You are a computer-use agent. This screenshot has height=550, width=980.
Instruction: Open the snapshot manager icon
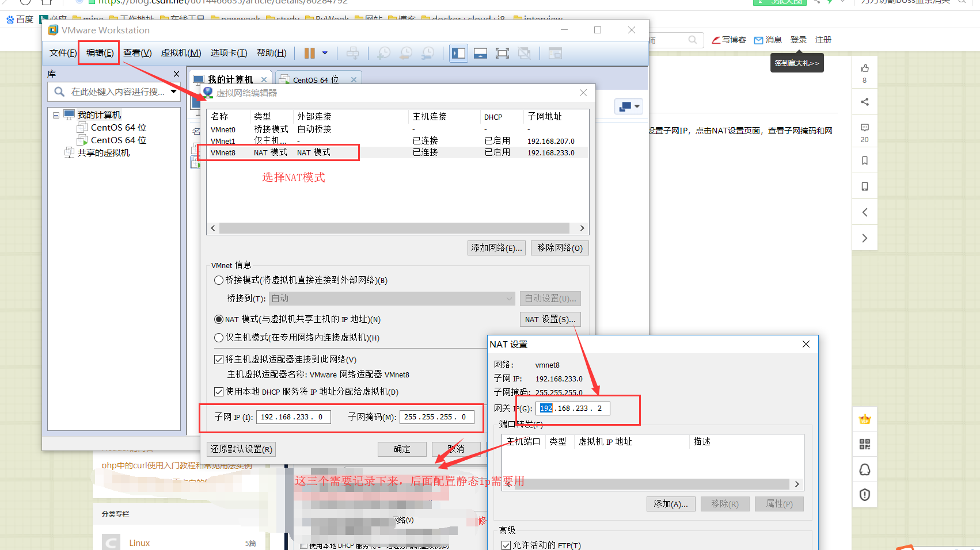tap(428, 54)
